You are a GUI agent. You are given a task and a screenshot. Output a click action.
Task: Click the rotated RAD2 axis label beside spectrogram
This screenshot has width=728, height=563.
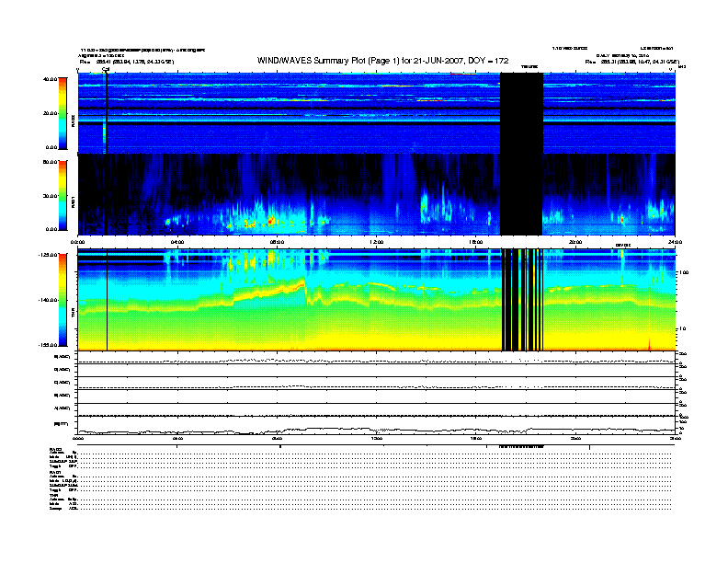(73, 121)
